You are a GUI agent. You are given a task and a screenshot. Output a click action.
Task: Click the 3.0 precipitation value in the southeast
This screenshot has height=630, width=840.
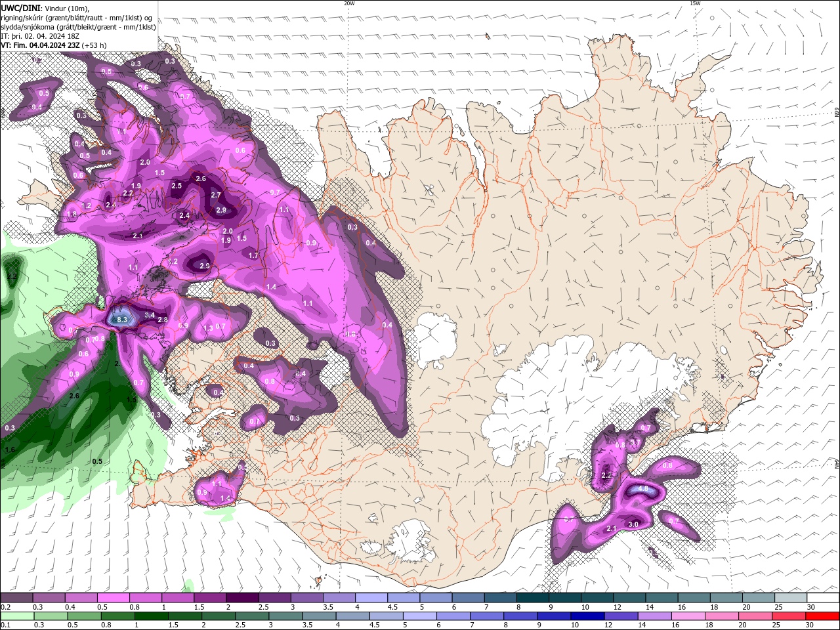[633, 524]
